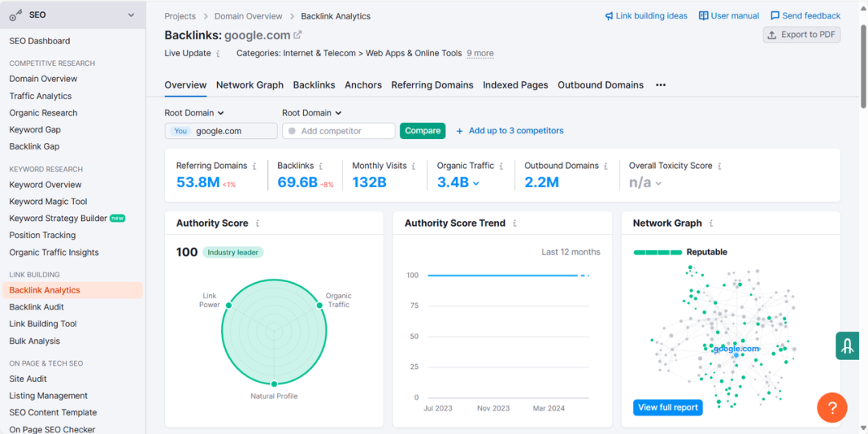Open Link Building Tool in sidebar
Viewport: 868px width, 434px height.
pyautogui.click(x=43, y=324)
